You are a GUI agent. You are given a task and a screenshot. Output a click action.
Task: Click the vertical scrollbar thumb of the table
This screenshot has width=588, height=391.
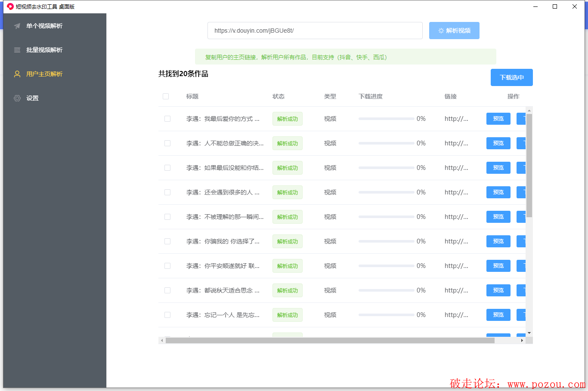pyautogui.click(x=529, y=166)
